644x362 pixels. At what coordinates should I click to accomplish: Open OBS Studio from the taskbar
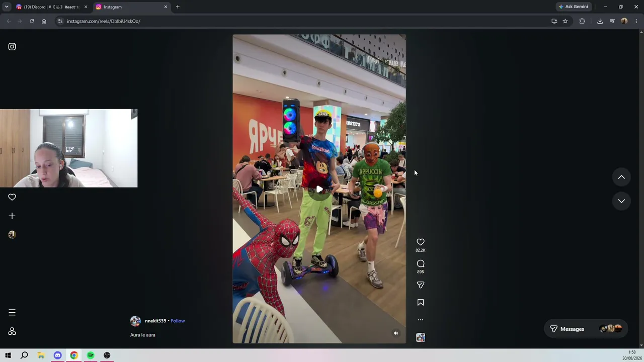click(x=107, y=355)
